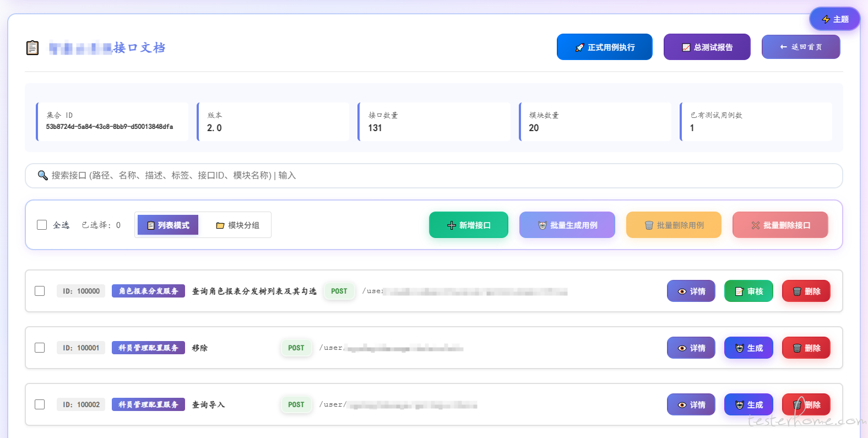Screen dimensions: 868x438
Task: Delete the 查询导入 interface row
Action: (x=806, y=405)
